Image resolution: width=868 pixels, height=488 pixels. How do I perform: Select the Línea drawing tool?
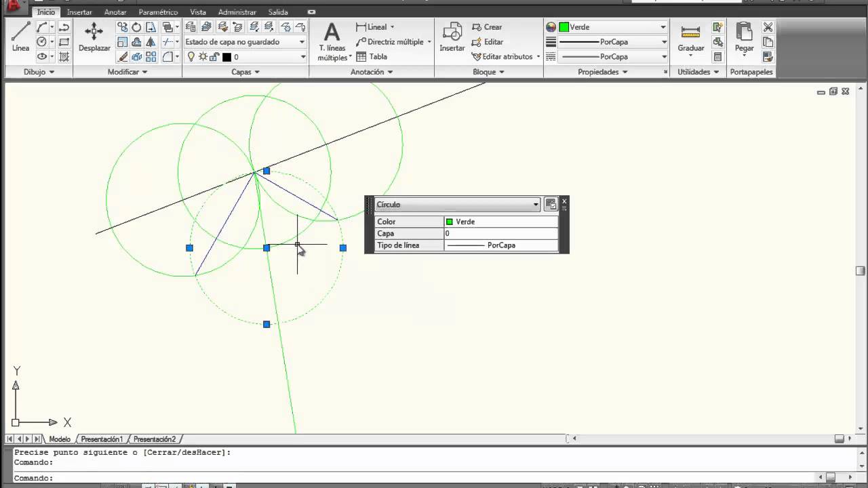(x=20, y=37)
